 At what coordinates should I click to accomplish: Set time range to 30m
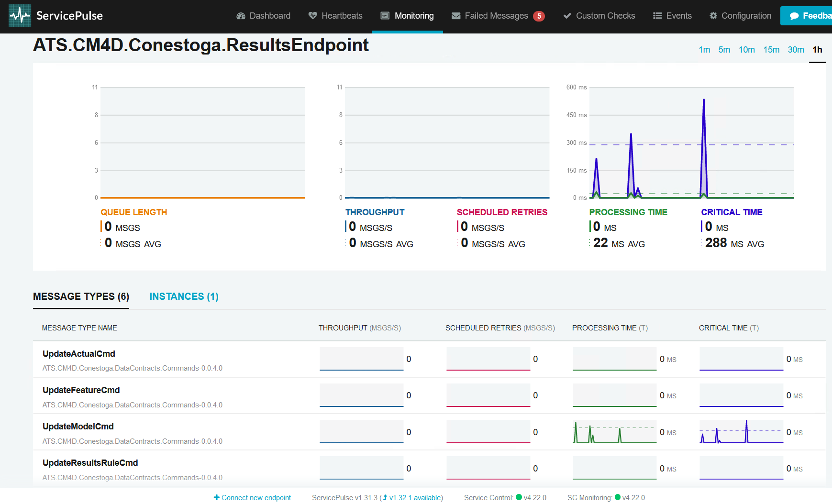tap(796, 50)
